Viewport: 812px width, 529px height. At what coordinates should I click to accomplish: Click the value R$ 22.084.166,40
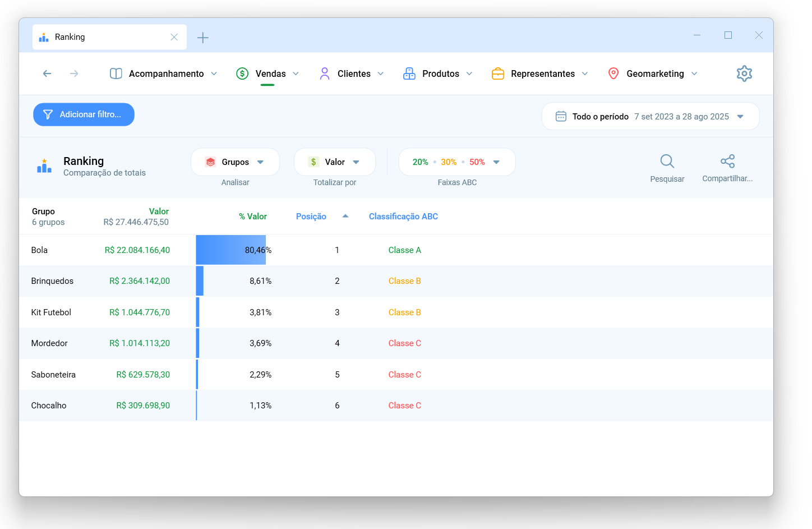(x=137, y=250)
